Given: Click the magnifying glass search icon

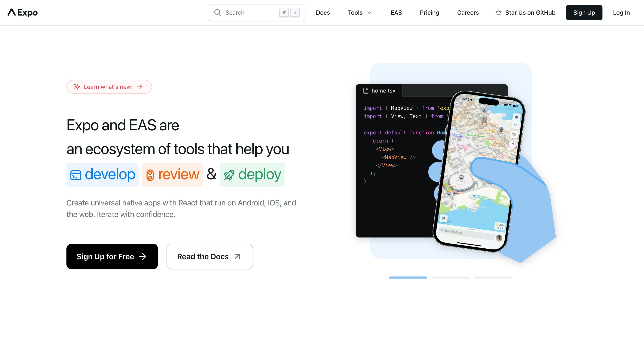Looking at the screenshot, I should point(218,13).
